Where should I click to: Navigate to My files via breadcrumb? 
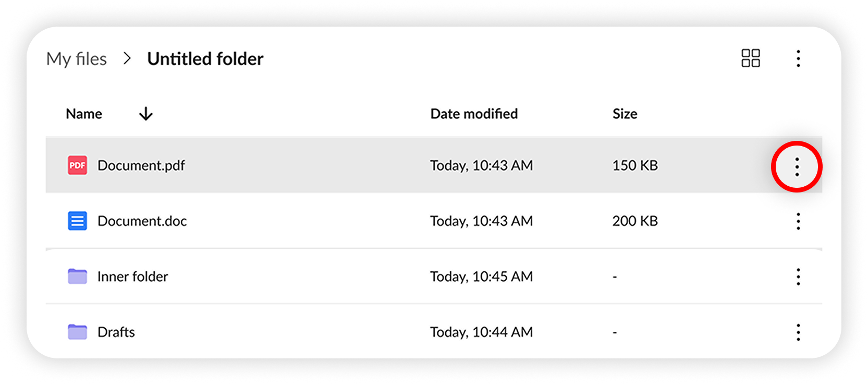(76, 58)
